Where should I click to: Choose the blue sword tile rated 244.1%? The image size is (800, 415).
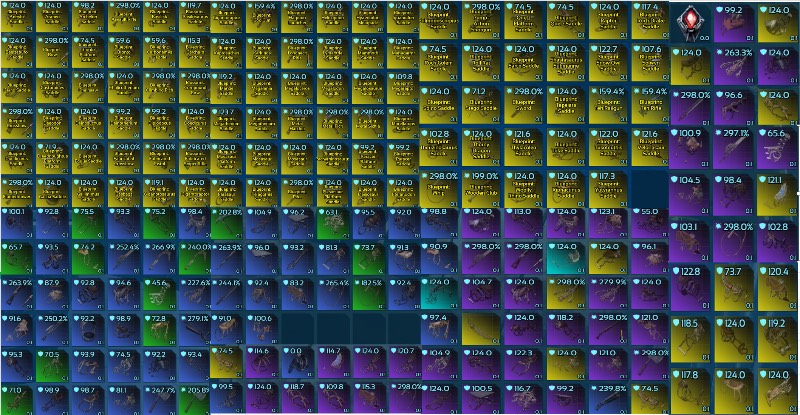228,295
